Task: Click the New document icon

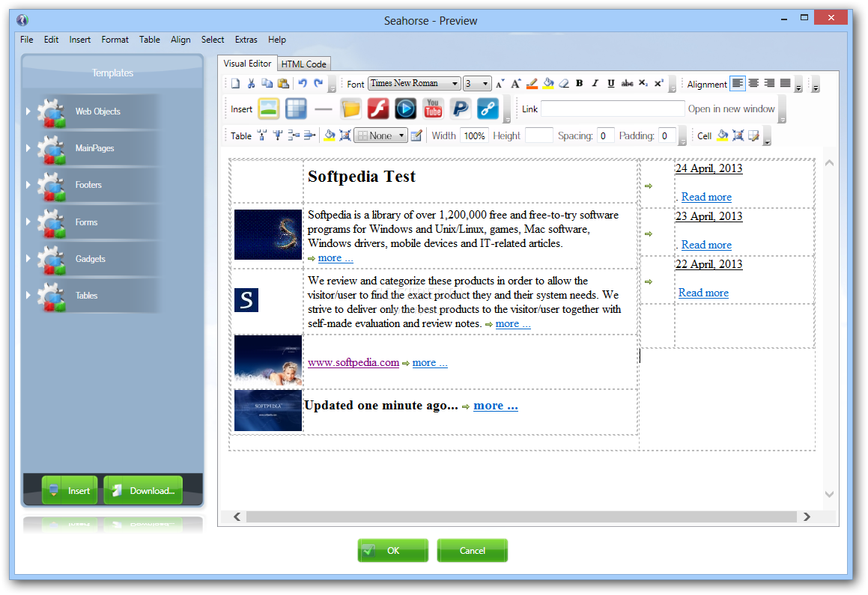Action: [x=236, y=84]
